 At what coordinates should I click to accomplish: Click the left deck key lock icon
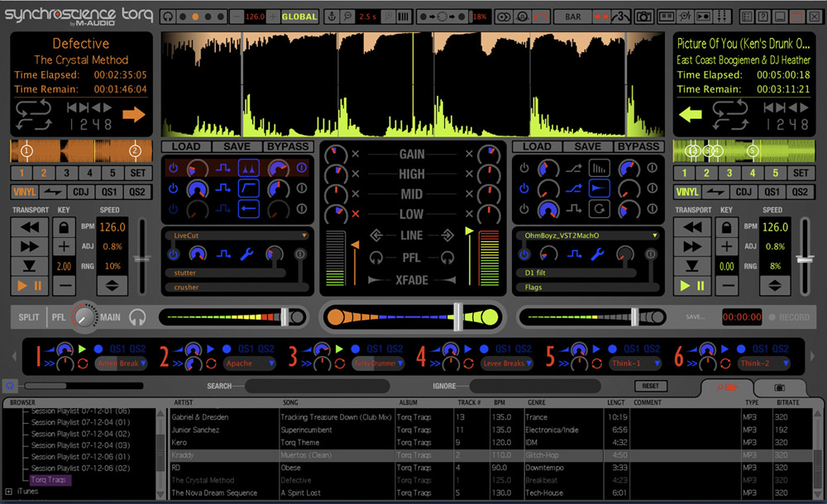(x=64, y=228)
